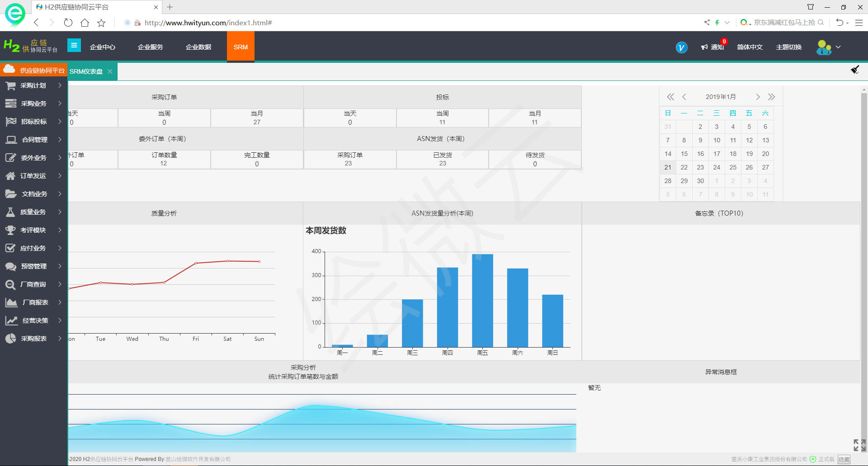Open the 企业数据 menu
Viewport: 868px width, 466px height.
[x=198, y=47]
